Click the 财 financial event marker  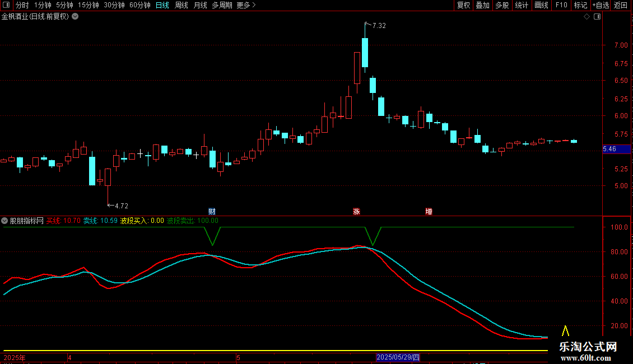pos(212,212)
